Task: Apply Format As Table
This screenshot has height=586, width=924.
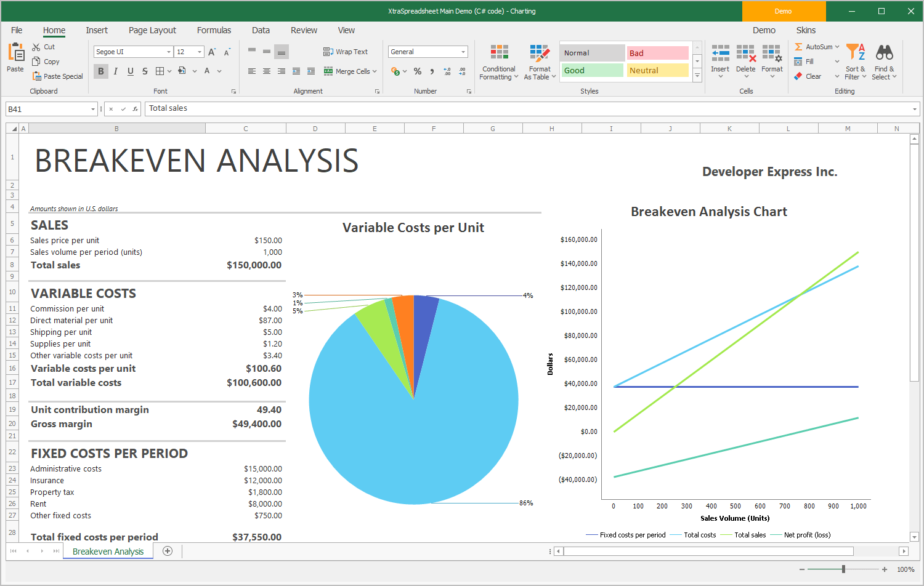Action: 540,62
